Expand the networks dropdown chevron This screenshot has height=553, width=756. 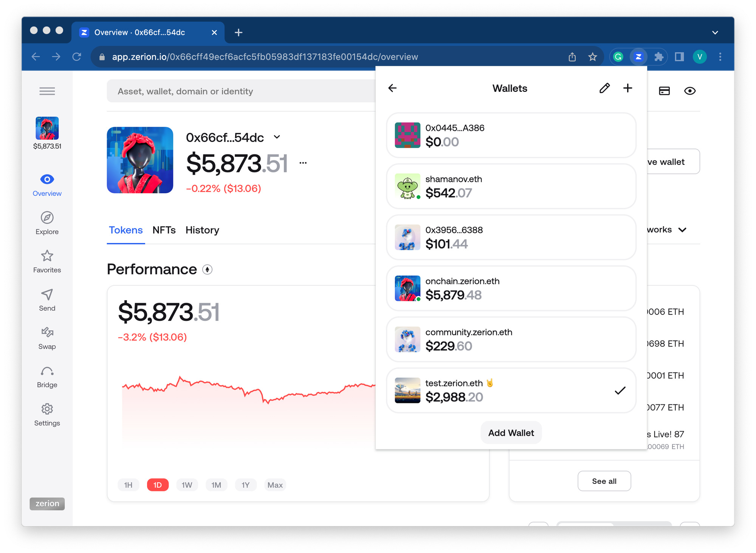tap(682, 230)
